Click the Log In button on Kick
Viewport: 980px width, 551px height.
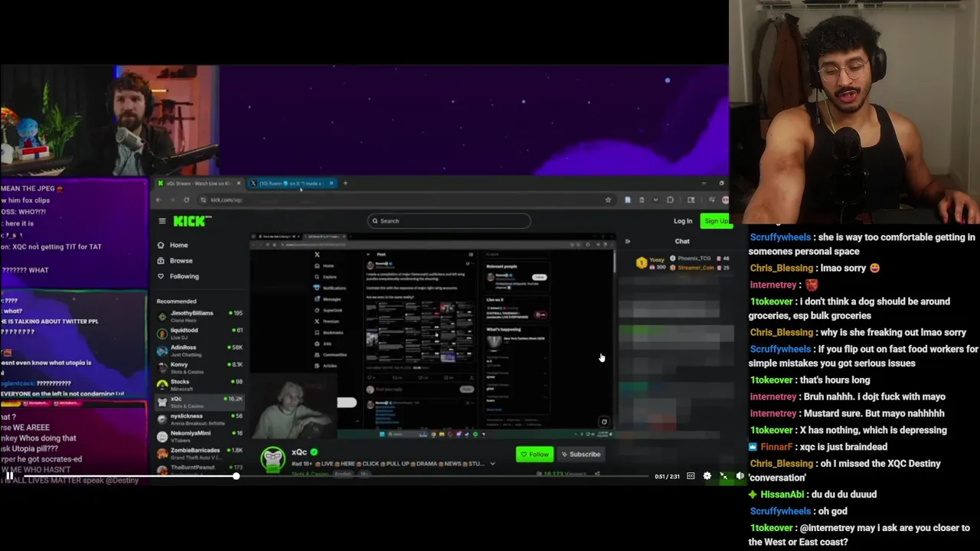[682, 221]
